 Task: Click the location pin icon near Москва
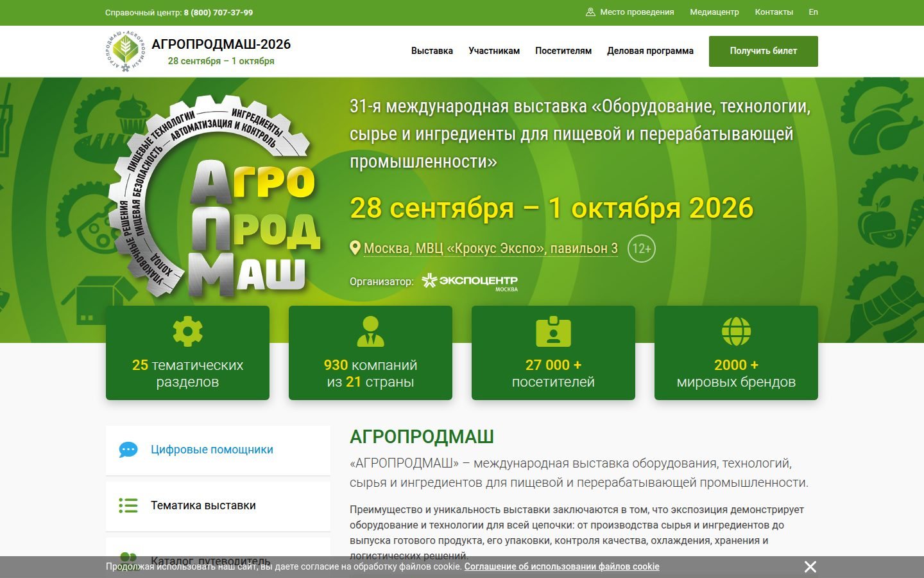355,248
